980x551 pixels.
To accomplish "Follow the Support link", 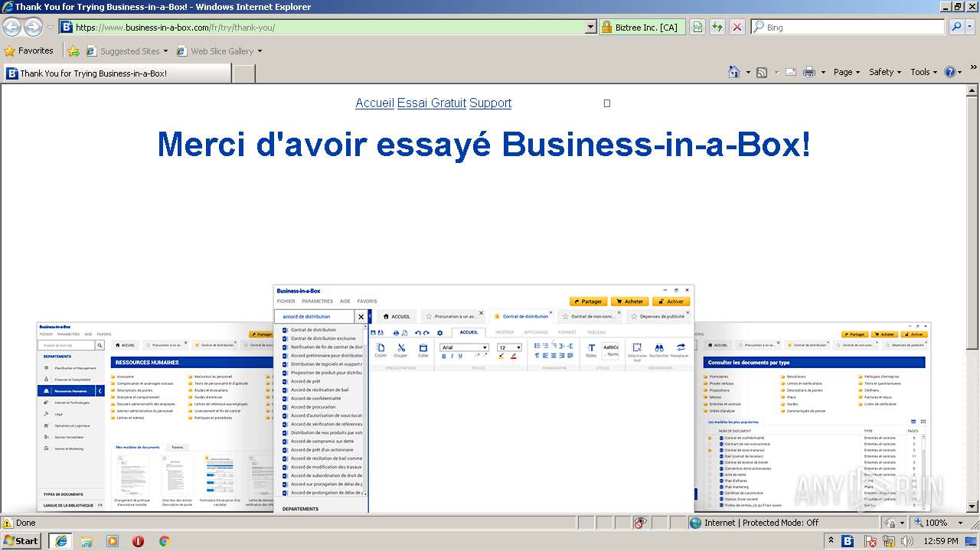I will tap(490, 103).
